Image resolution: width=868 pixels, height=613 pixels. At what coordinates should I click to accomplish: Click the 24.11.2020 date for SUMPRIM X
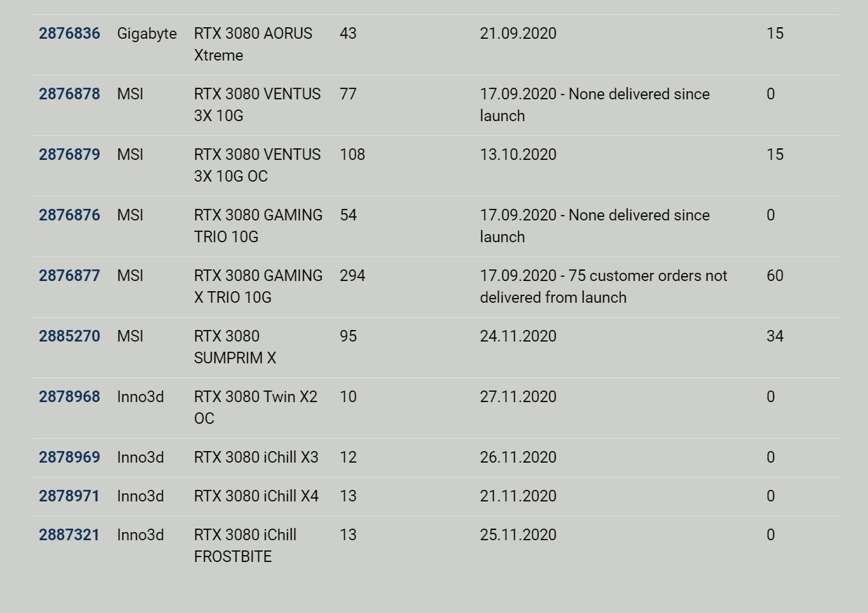point(518,336)
